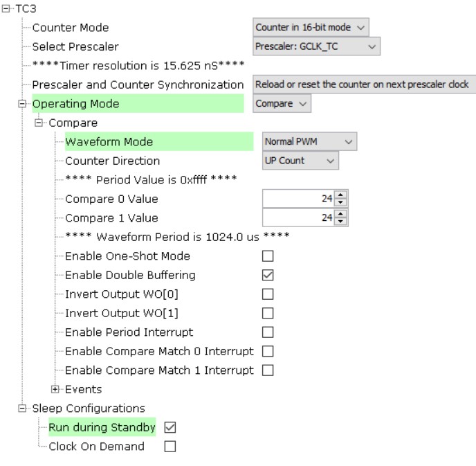The width and height of the screenshot is (476, 466).
Task: Open the Waveform Mode dropdown
Action: point(309,142)
